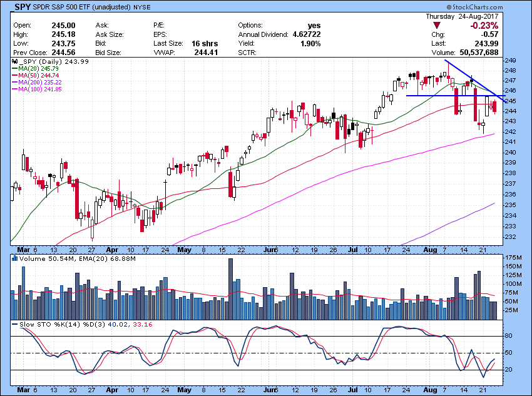Click the High value 245.18
The height and width of the screenshot is (396, 532).
(x=63, y=34)
